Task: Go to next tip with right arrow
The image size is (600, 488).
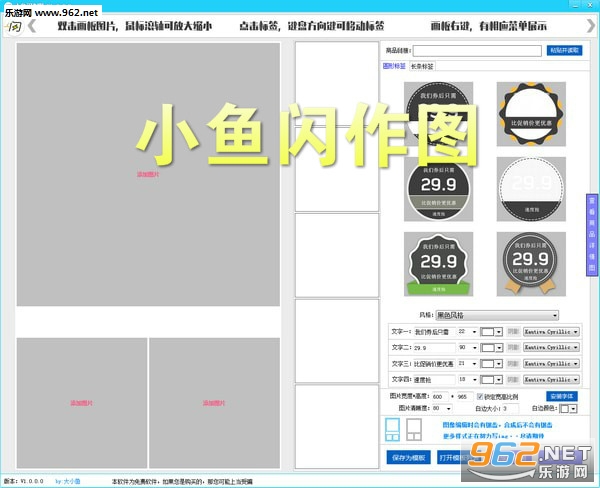Action: (591, 26)
